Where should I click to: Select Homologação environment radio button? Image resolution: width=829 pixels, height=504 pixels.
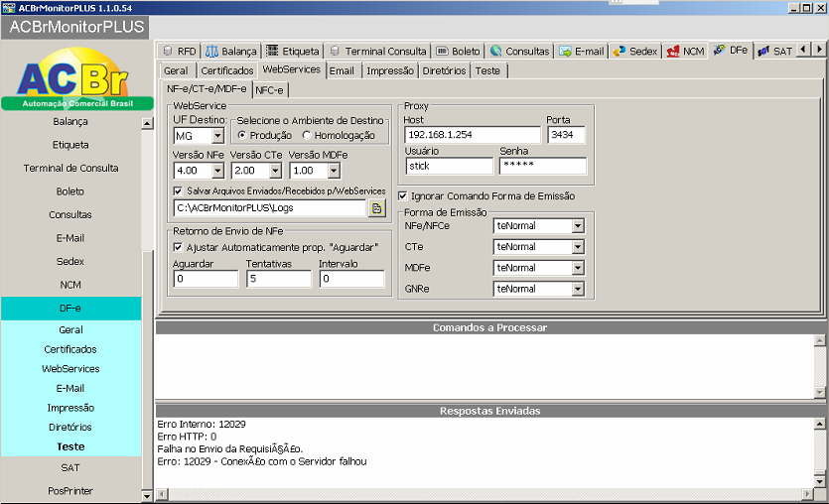[x=307, y=135]
